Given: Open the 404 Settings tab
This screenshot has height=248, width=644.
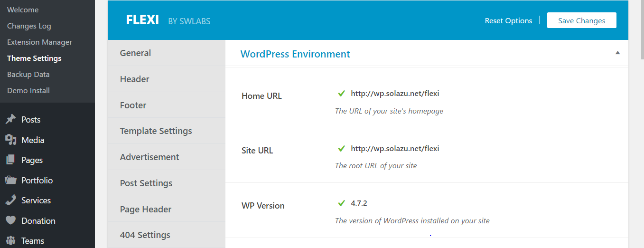Looking at the screenshot, I should pyautogui.click(x=167, y=235).
